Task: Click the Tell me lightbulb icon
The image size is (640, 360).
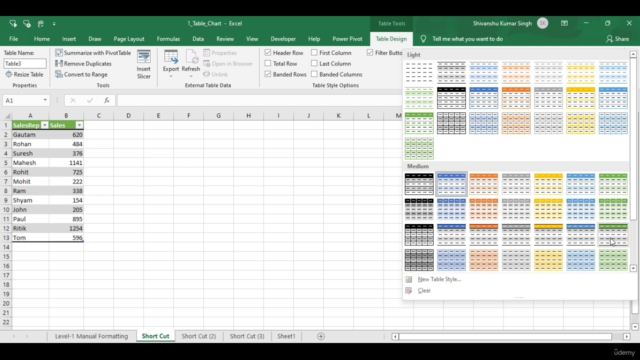Action: tap(423, 39)
